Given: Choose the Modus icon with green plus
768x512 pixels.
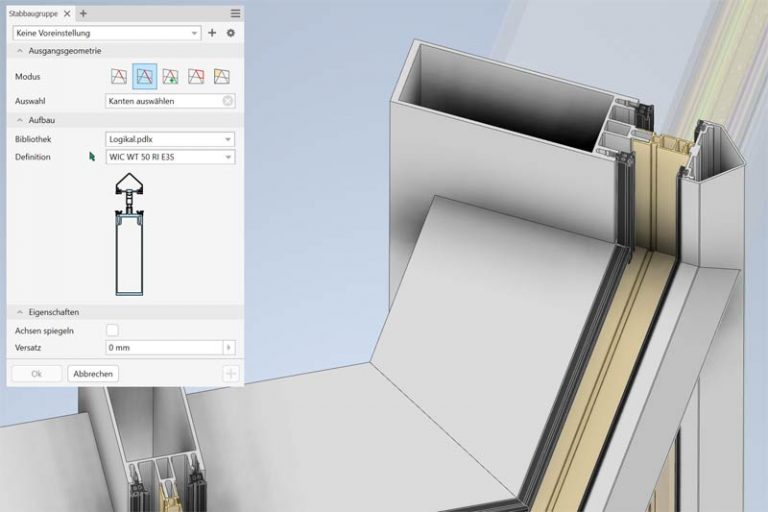Looking at the screenshot, I should [171, 76].
